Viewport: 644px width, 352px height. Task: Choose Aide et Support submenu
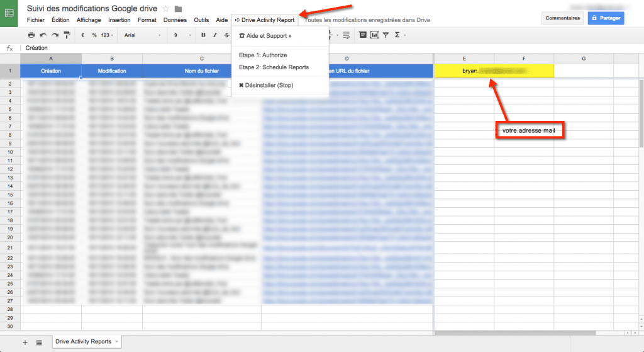pos(280,36)
